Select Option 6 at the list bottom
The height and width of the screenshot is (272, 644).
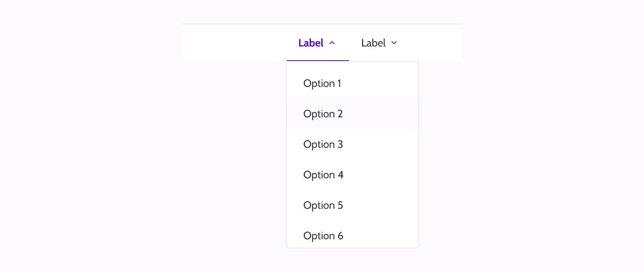pos(323,236)
